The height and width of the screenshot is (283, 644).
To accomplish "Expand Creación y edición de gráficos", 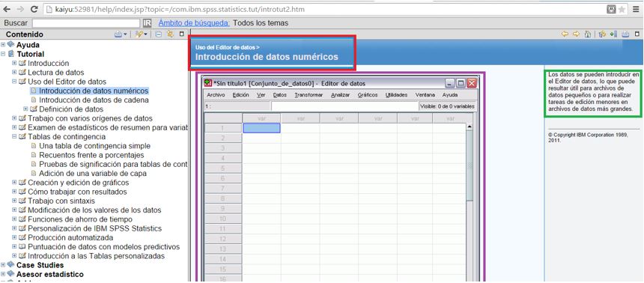I will pos(14,183).
